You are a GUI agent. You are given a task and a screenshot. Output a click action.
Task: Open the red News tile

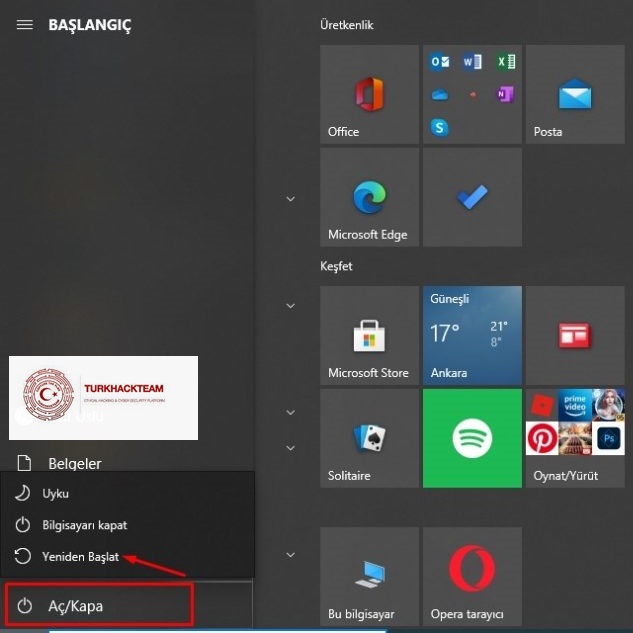point(575,335)
